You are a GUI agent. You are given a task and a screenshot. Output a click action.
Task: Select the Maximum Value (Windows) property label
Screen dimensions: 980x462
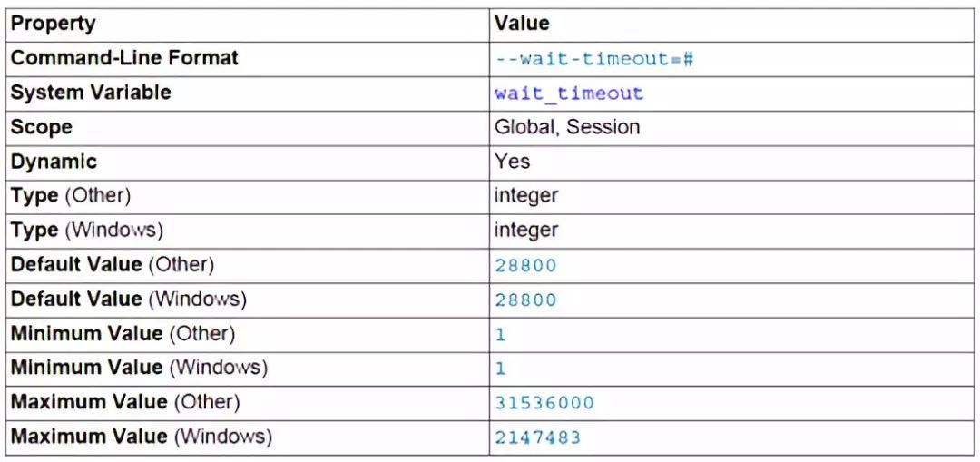pyautogui.click(x=141, y=437)
